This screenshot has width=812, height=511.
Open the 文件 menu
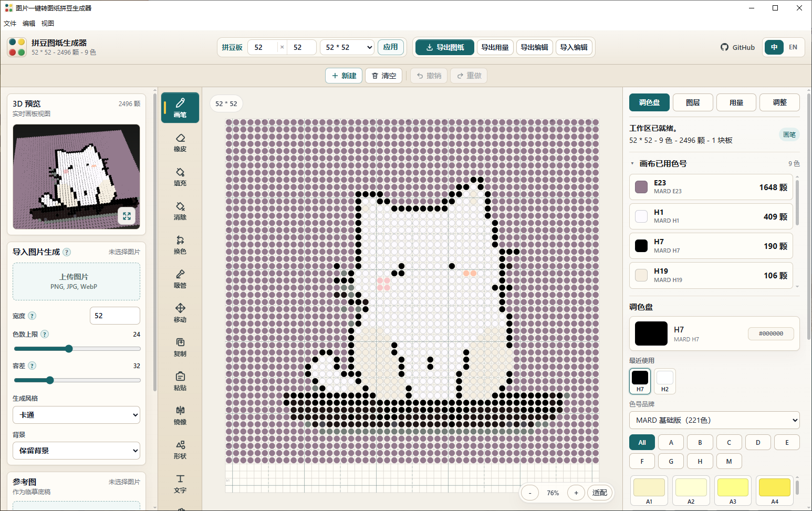click(10, 24)
